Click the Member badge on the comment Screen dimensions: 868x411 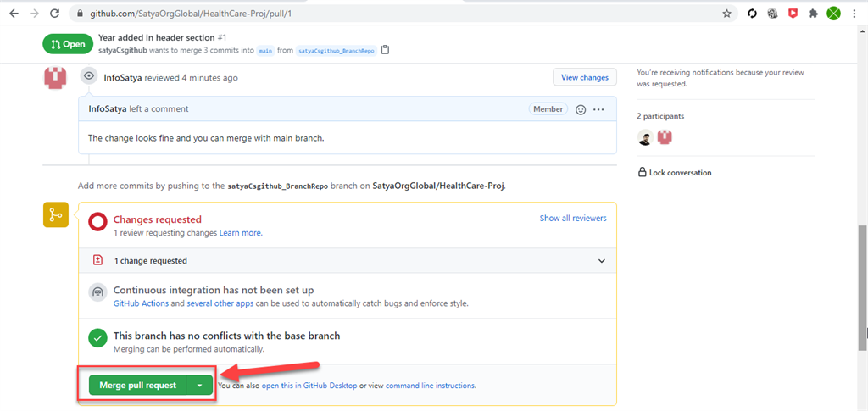[x=548, y=109]
